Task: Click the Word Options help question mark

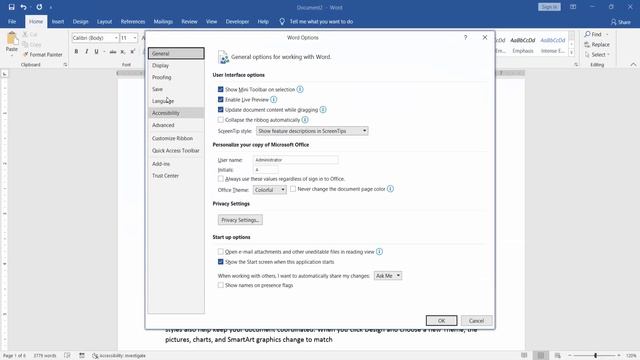Action: 465,38
